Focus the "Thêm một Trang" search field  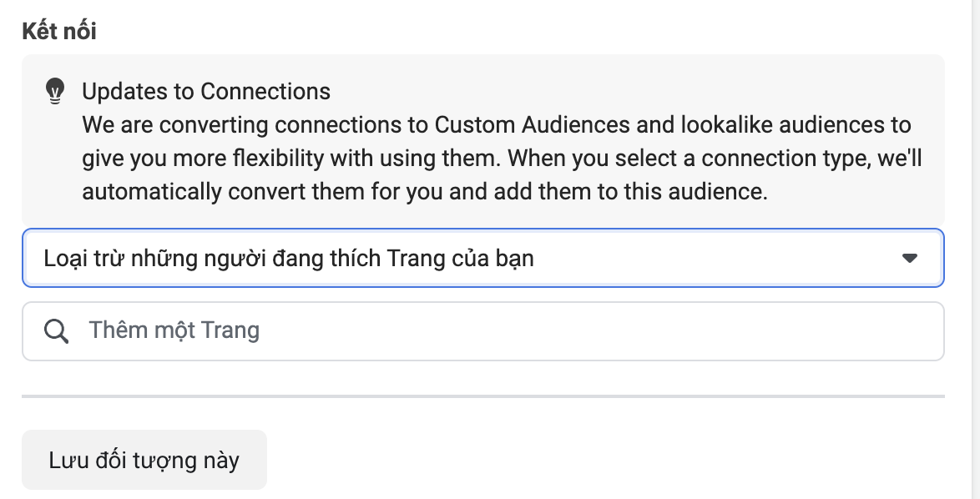point(483,331)
